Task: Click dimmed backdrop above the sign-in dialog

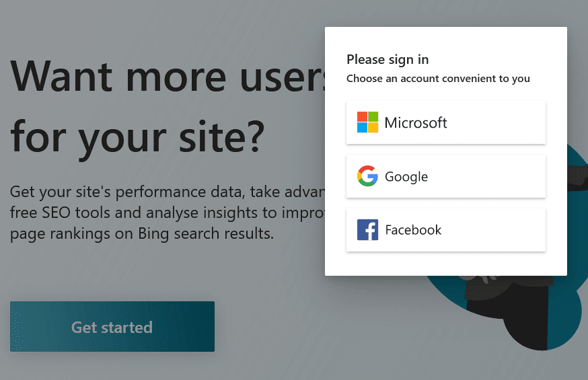Action: (445, 13)
